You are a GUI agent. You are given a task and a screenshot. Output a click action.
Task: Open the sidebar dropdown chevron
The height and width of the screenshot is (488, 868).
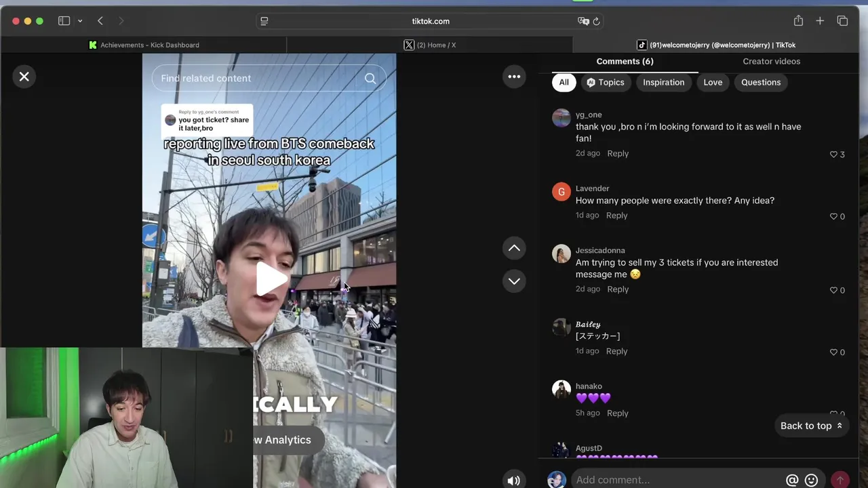tap(80, 21)
